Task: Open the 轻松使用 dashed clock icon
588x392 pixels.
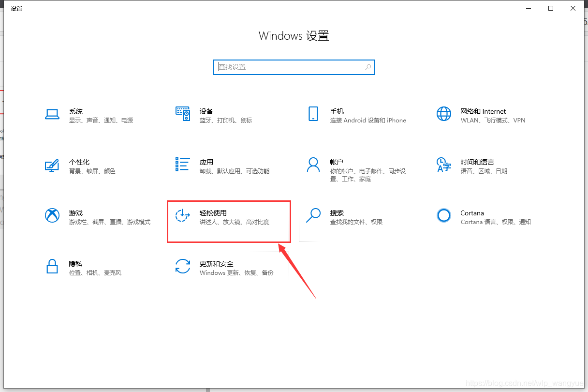Action: point(182,215)
